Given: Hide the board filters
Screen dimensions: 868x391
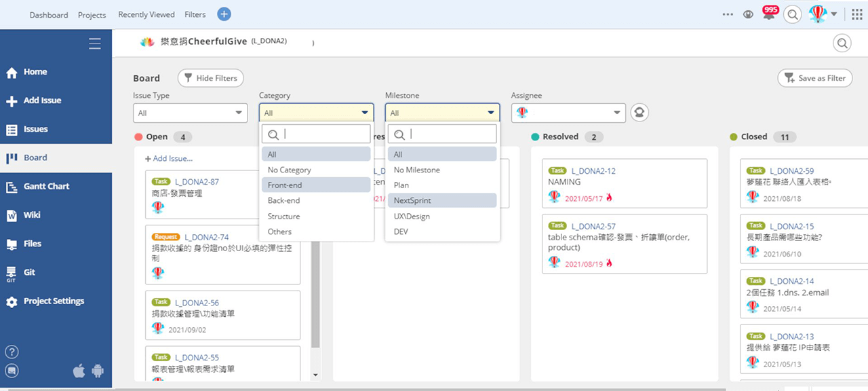Looking at the screenshot, I should [210, 77].
